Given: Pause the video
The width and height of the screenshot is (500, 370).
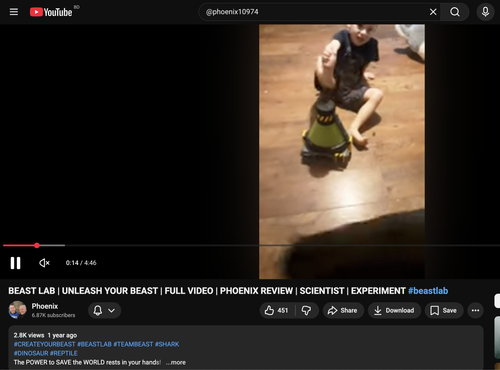Looking at the screenshot, I should click(x=15, y=263).
